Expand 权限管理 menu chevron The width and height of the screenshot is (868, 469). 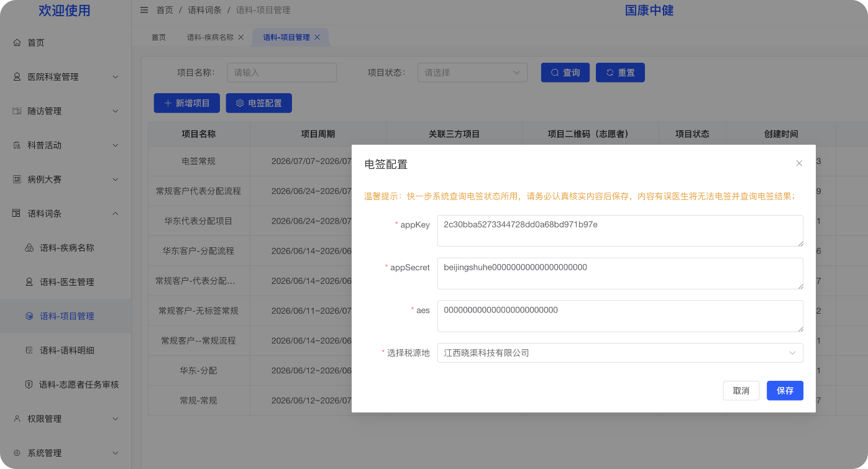point(115,419)
